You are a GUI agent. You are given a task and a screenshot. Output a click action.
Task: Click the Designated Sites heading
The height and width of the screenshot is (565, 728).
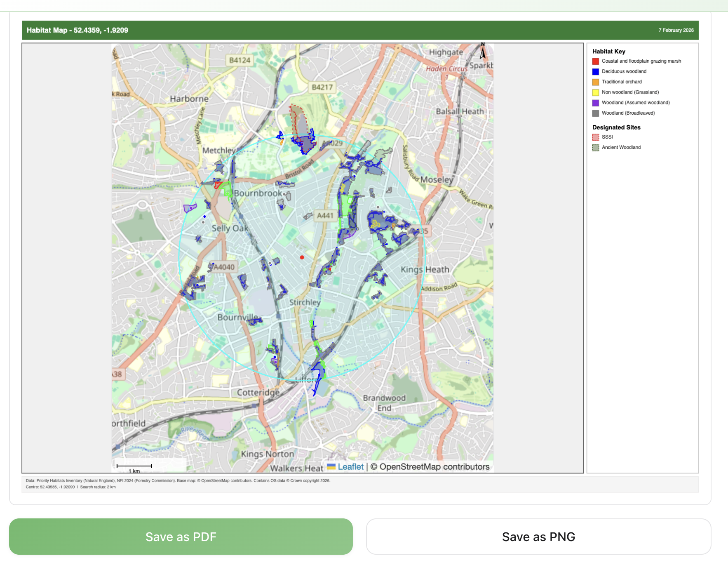616,127
